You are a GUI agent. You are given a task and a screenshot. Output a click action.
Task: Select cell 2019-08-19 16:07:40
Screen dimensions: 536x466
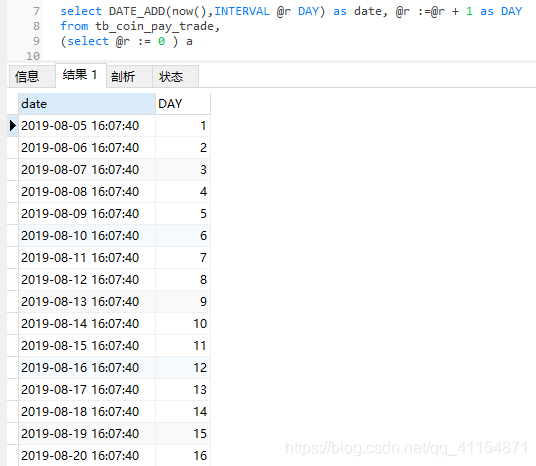click(87, 434)
